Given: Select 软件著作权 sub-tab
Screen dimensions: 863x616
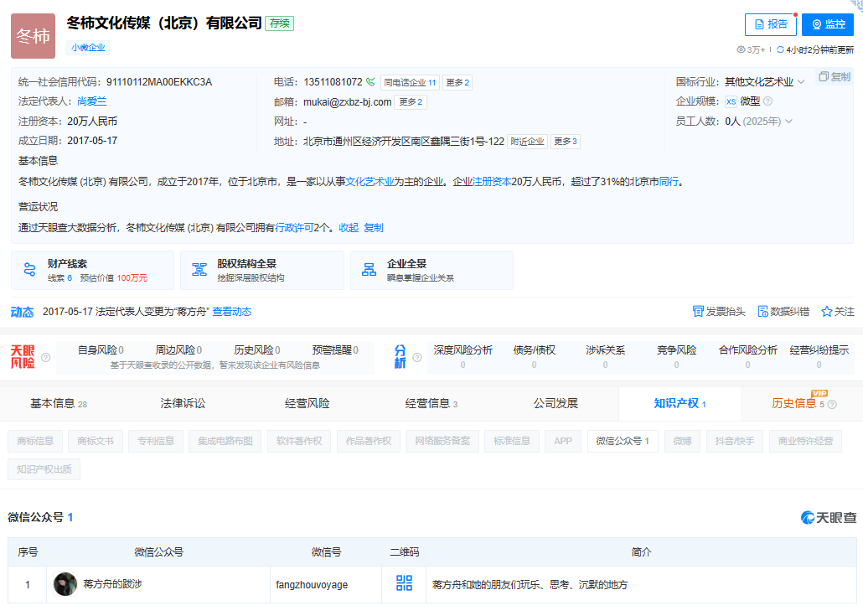Looking at the screenshot, I should pyautogui.click(x=299, y=441).
